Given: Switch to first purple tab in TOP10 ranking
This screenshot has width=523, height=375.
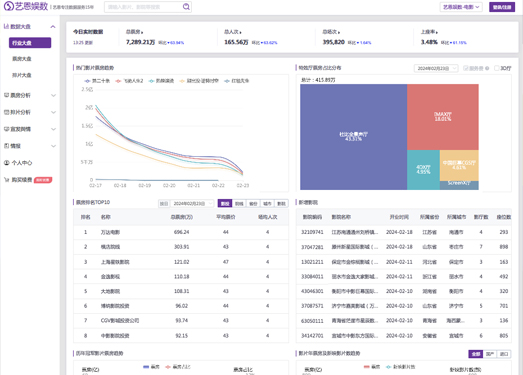Looking at the screenshot, I should (225, 204).
